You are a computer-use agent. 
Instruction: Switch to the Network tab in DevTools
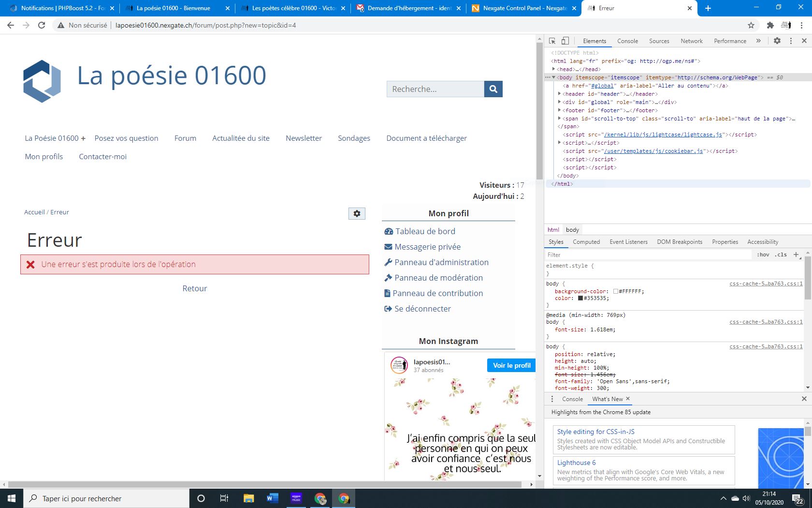pyautogui.click(x=691, y=41)
